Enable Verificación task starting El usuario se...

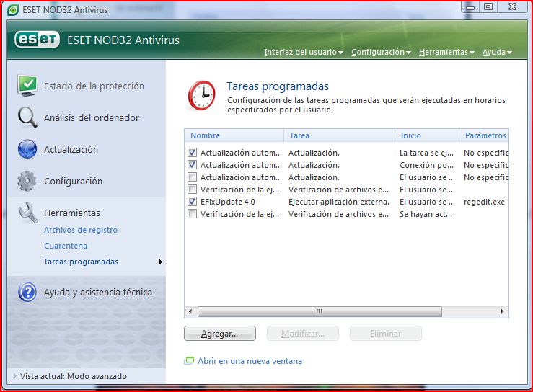click(x=192, y=190)
